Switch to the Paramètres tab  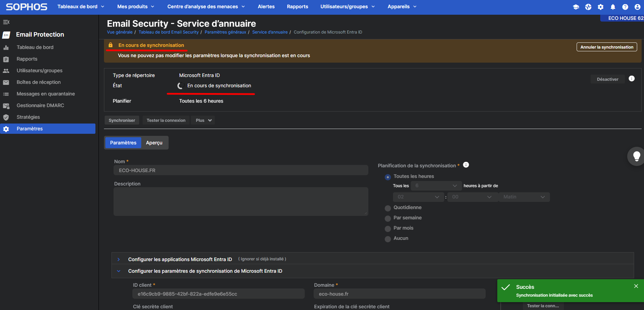point(123,143)
